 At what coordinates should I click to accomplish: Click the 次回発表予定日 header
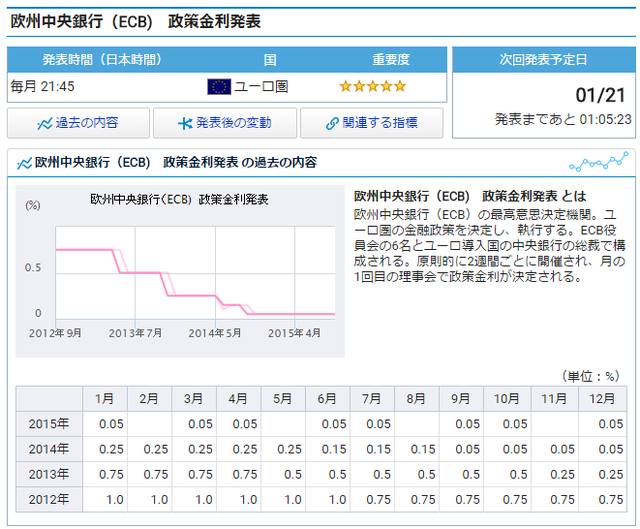(544, 60)
